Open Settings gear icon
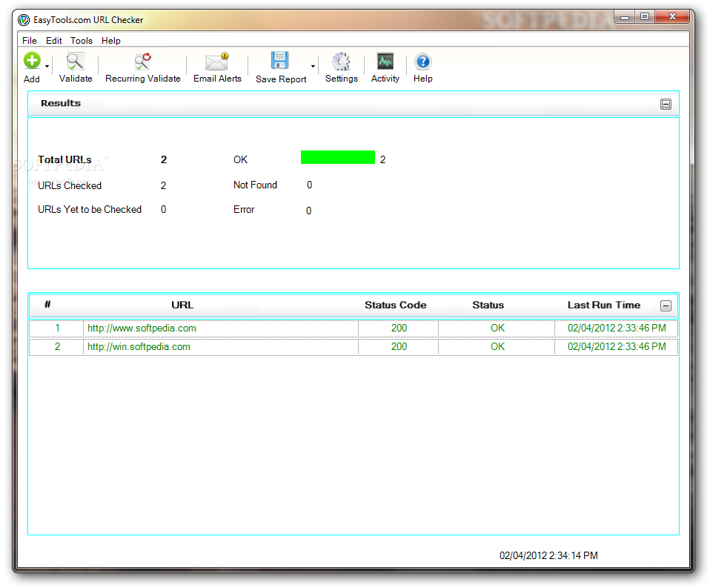Screen dimensions: 710x588 pos(341,62)
